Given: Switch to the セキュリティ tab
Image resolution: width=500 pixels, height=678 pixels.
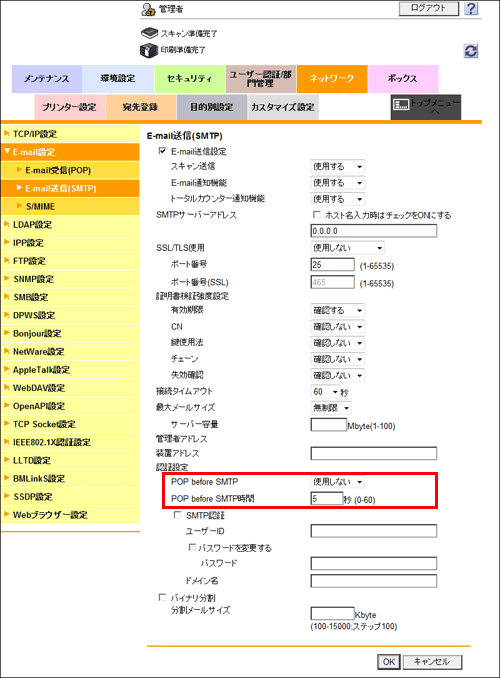Looking at the screenshot, I should pos(189,79).
